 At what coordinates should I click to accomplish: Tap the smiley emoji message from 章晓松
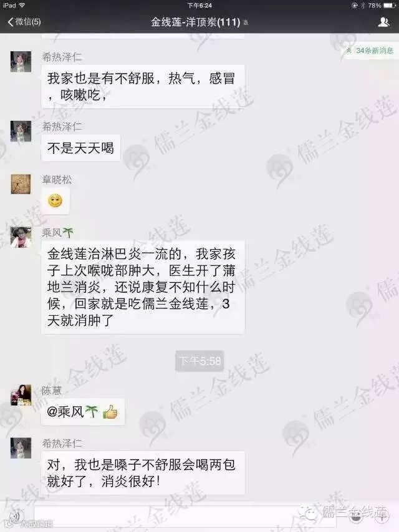(x=55, y=201)
